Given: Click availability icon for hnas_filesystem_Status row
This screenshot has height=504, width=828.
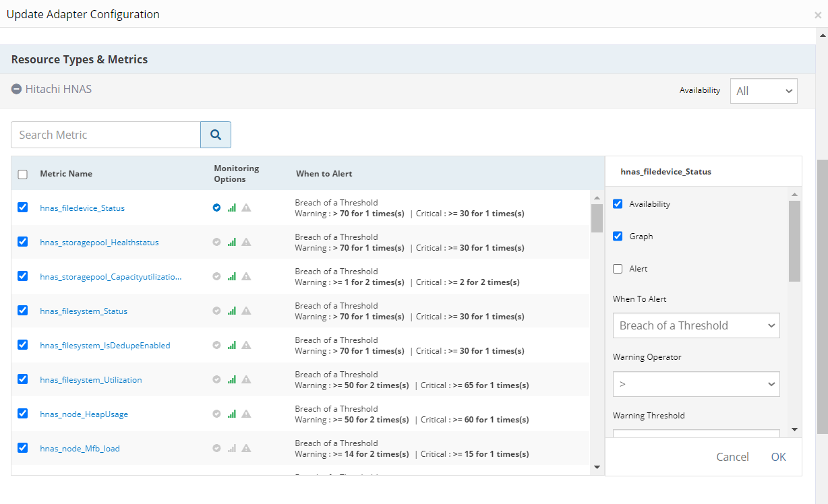Looking at the screenshot, I should click(216, 311).
